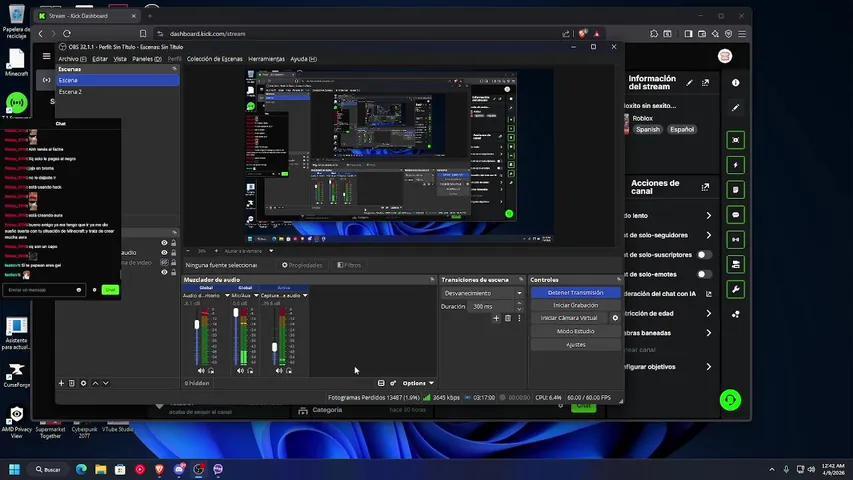Pop out the Acciones de canal panel
Screen dimensions: 853x480
tap(706, 187)
